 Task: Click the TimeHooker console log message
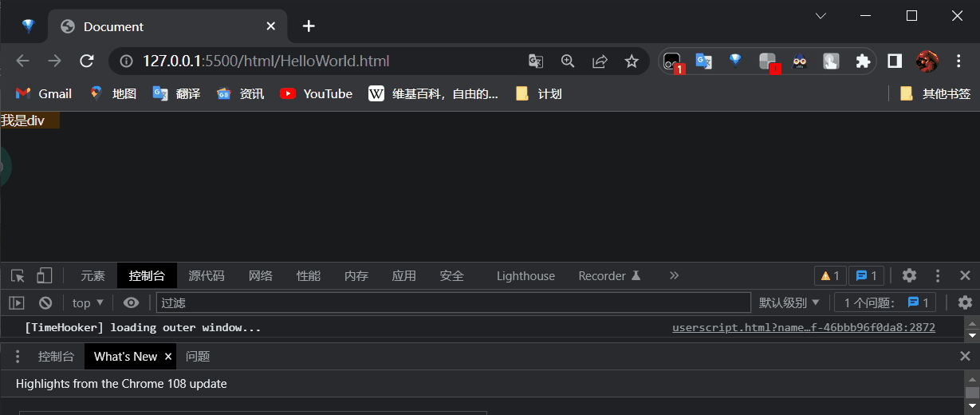click(x=143, y=327)
